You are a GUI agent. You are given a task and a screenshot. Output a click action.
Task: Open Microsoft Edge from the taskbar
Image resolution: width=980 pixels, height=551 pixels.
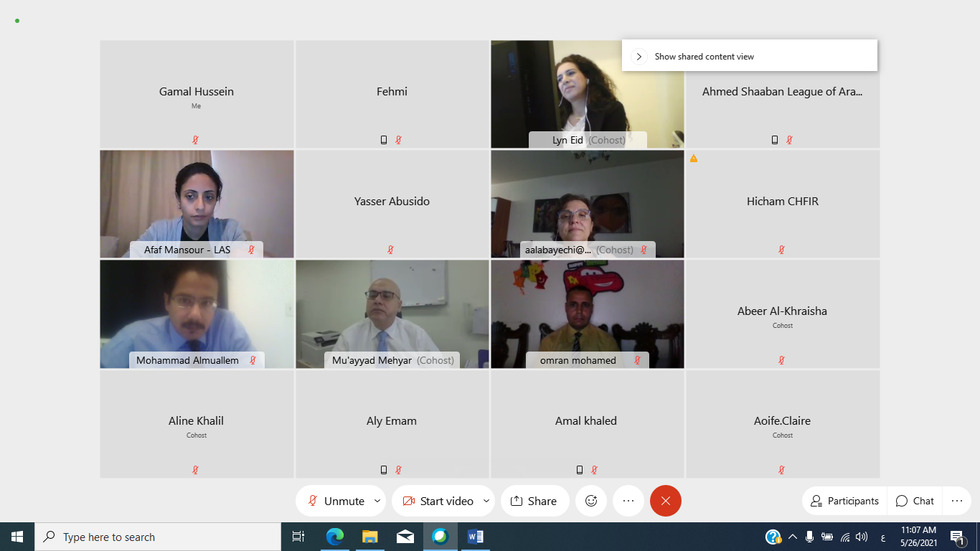tap(335, 537)
